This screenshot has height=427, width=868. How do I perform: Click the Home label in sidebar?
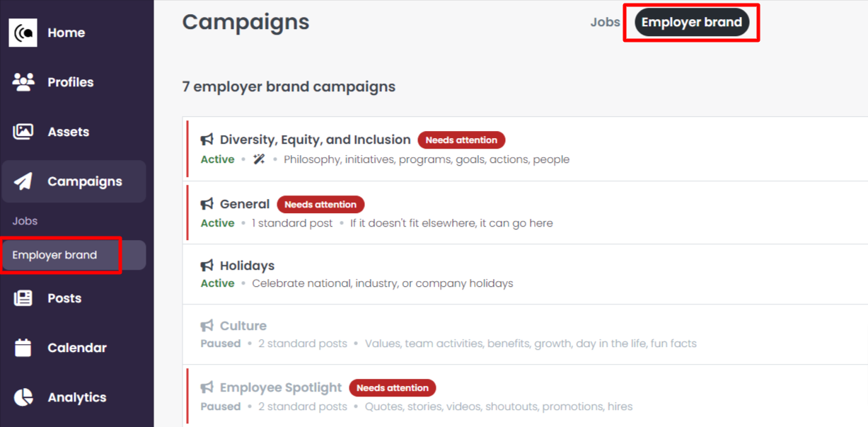point(66,33)
